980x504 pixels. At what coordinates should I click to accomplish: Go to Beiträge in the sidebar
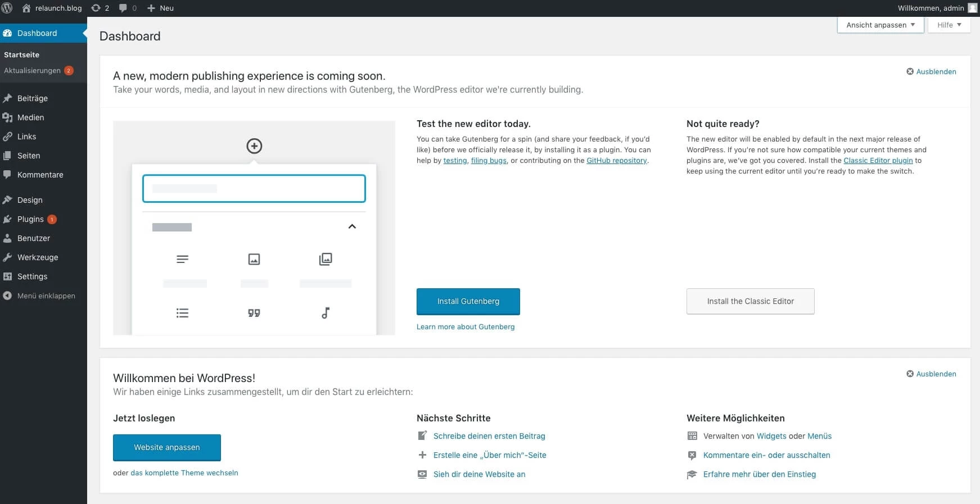pyautogui.click(x=32, y=98)
